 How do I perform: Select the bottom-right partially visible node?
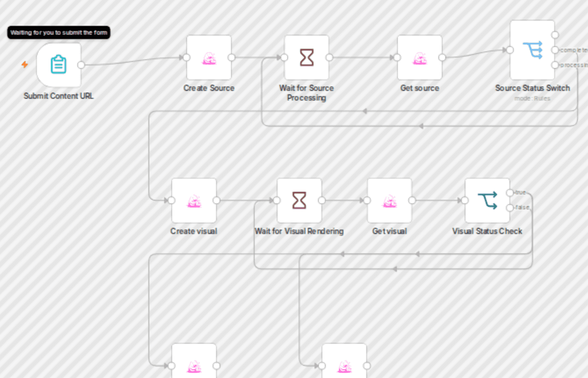point(344,361)
